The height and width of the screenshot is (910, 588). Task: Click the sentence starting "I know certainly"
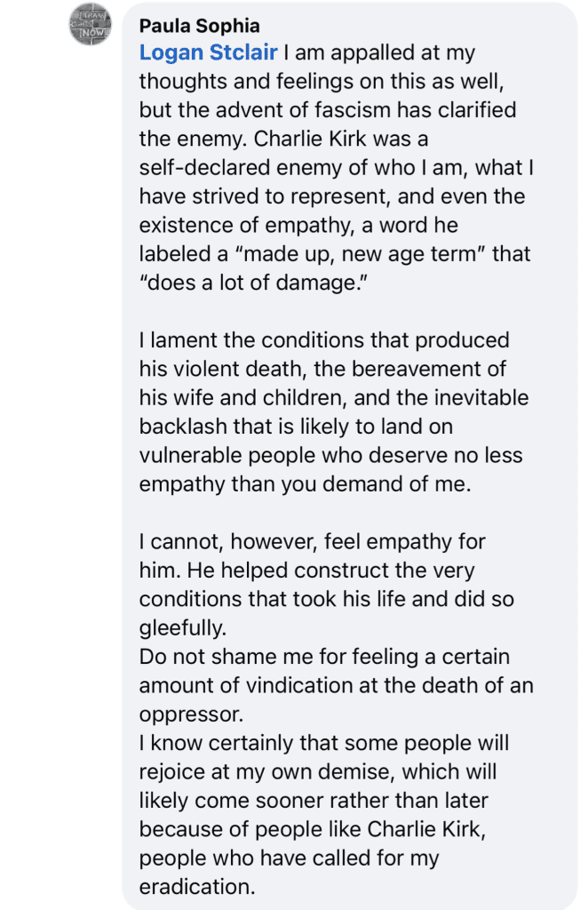(x=324, y=742)
